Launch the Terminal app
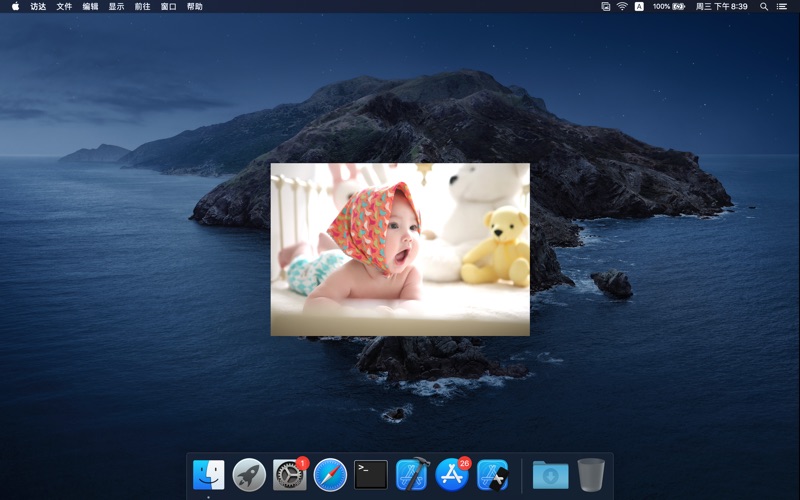The image size is (800, 500). 371,474
